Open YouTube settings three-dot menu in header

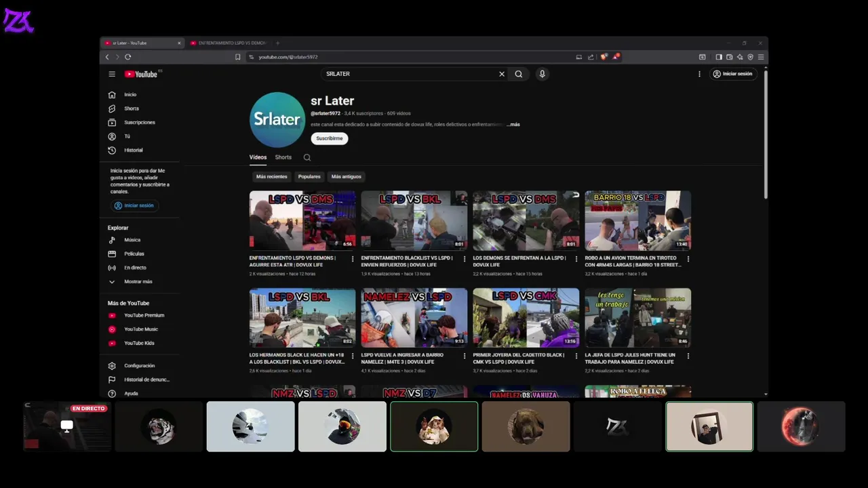(x=699, y=74)
